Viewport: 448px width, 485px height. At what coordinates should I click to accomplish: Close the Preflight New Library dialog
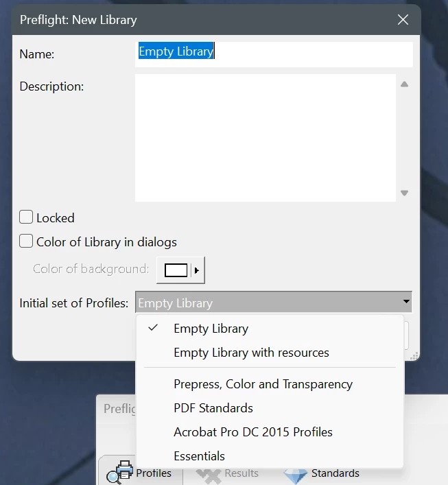[403, 20]
